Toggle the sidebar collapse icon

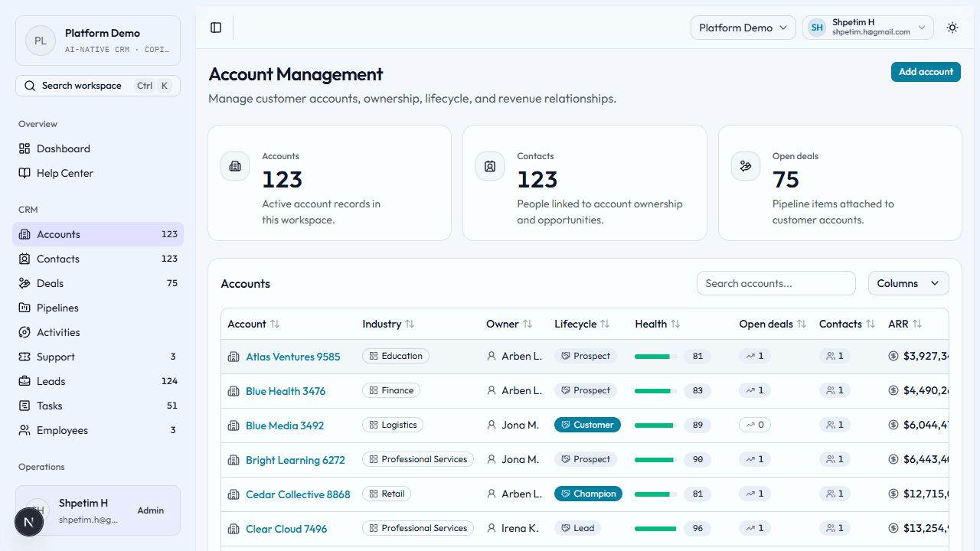point(216,28)
